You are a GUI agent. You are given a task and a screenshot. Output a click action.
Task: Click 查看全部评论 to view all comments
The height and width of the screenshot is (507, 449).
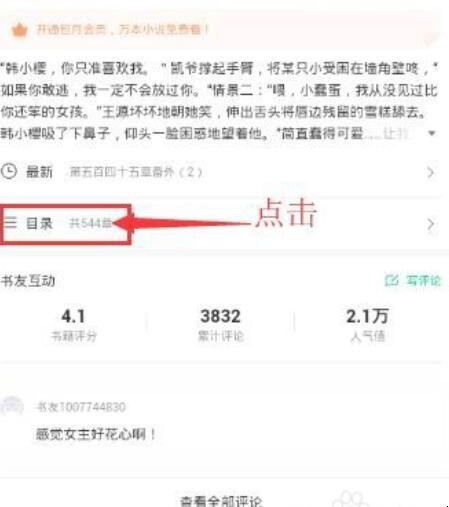pyautogui.click(x=221, y=501)
